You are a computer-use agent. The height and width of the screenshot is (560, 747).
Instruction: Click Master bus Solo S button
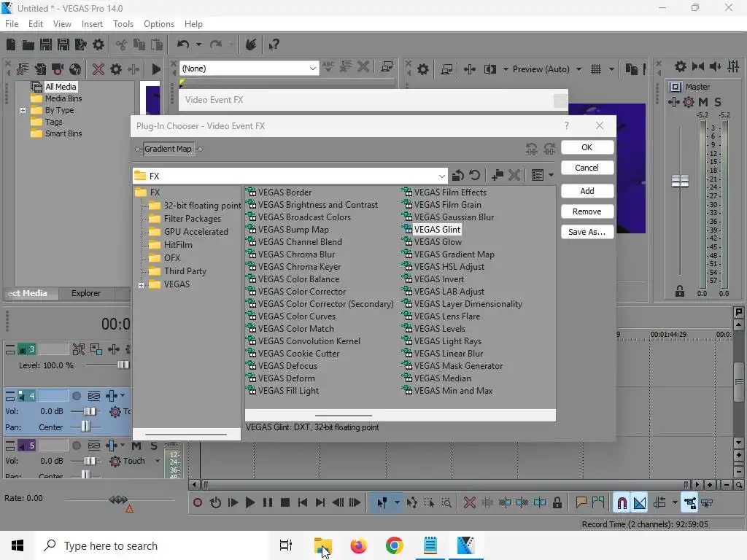718,102
